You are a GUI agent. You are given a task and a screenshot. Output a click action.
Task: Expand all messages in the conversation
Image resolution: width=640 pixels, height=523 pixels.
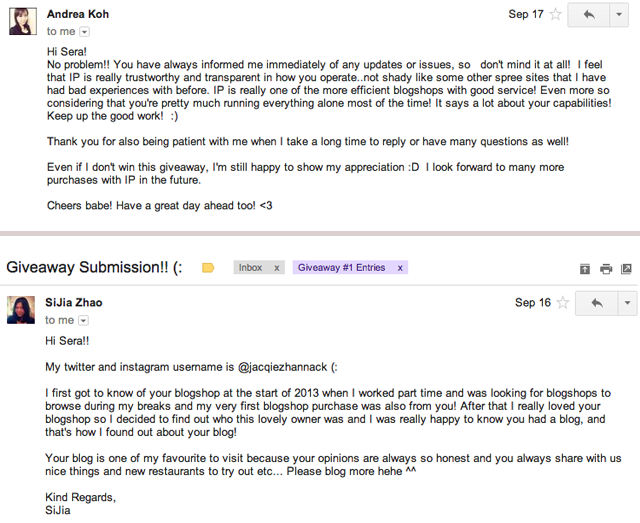585,268
